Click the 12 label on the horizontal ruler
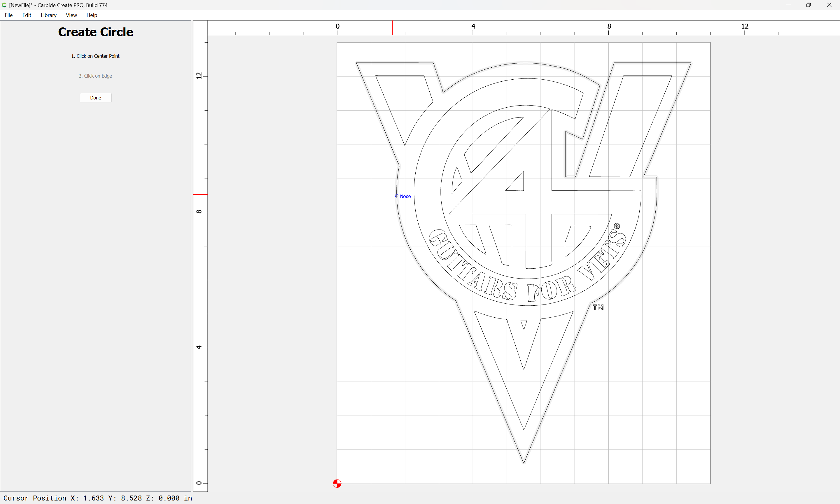The height and width of the screenshot is (504, 840). (x=745, y=26)
